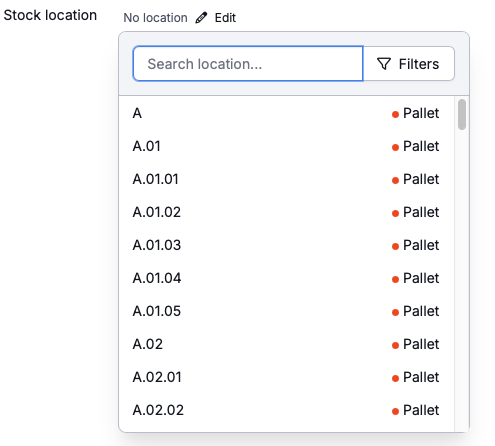The image size is (495, 446).
Task: Click the location list scrollbar thumb
Action: click(462, 114)
